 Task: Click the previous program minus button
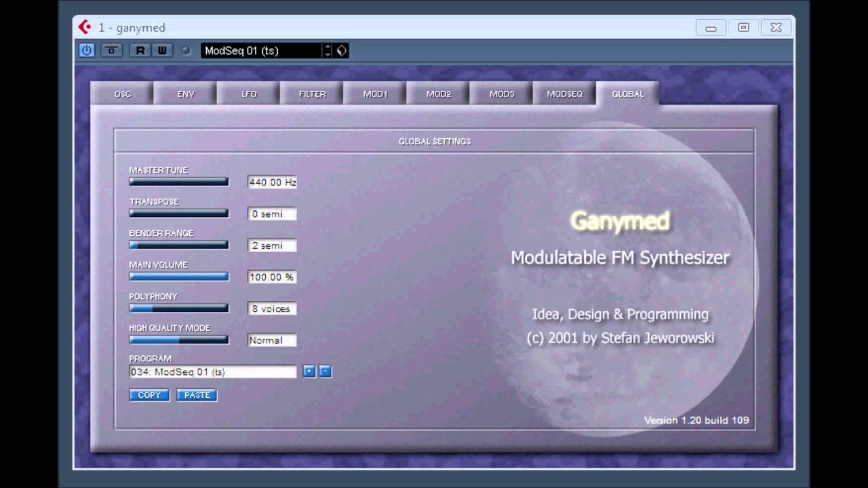[325, 371]
